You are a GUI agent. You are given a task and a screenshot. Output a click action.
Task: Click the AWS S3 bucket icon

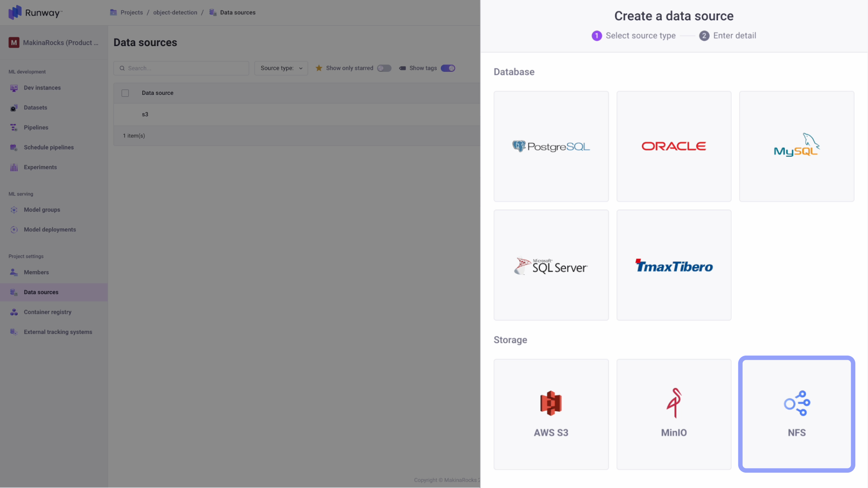coord(551,403)
